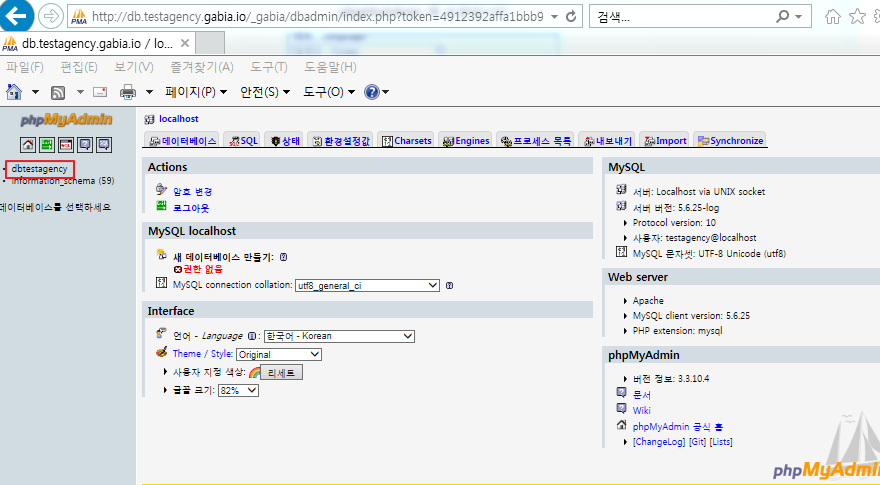Open the 편집(E) menu
Screen dimensions: 880x485
coord(79,67)
